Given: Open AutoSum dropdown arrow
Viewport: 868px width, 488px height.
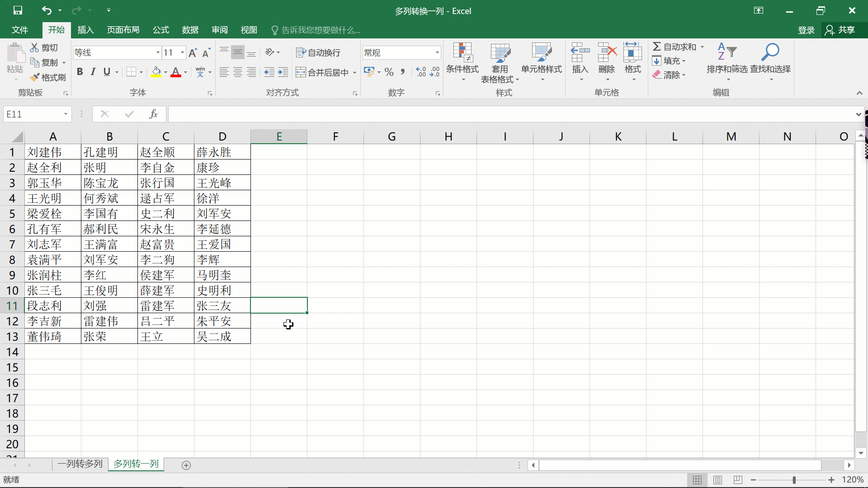Looking at the screenshot, I should pos(703,47).
